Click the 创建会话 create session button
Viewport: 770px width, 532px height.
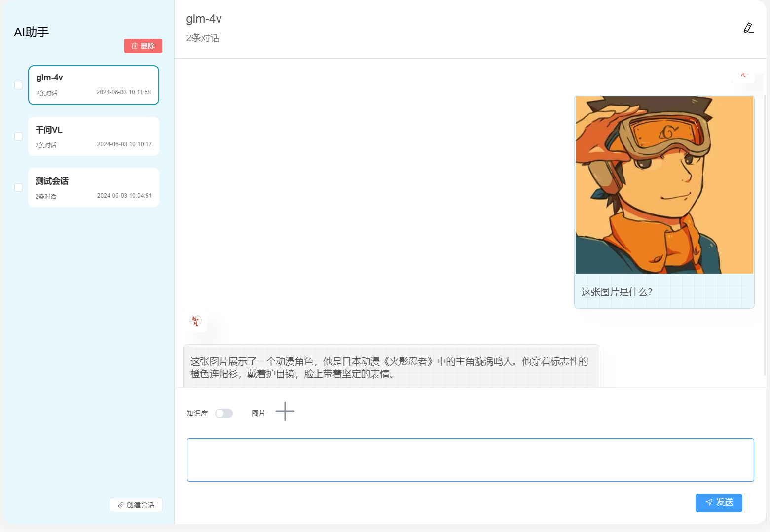[x=136, y=505]
